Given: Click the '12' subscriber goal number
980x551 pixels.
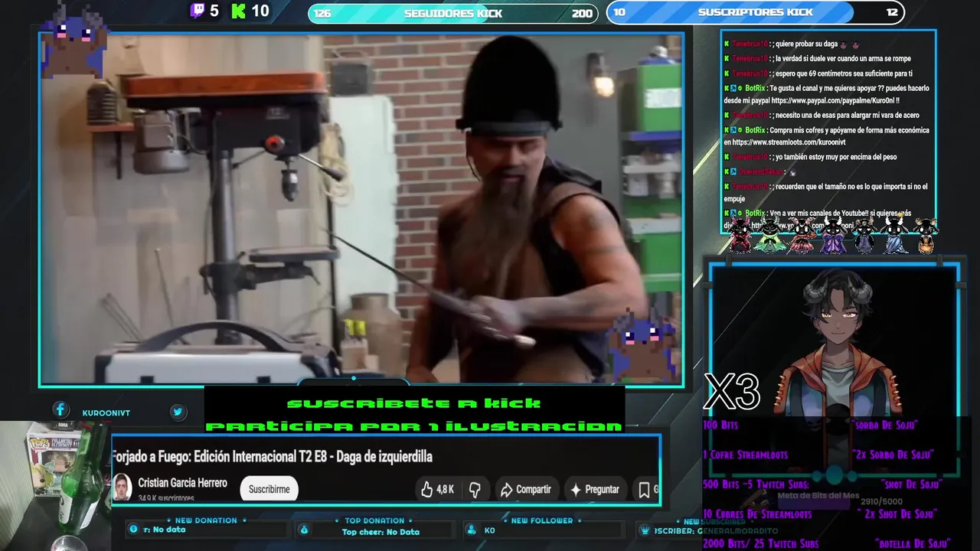Looking at the screenshot, I should point(892,12).
